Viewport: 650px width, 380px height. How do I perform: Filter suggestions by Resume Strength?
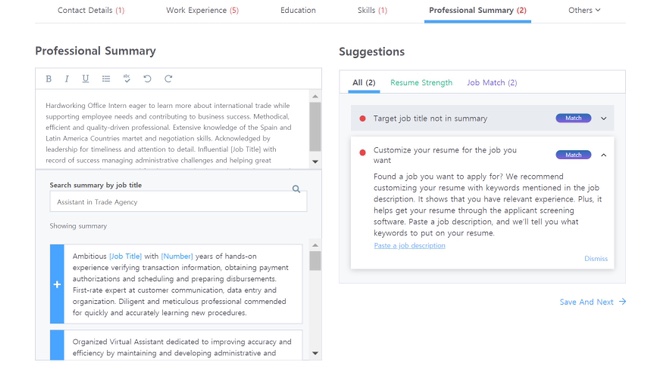[421, 83]
